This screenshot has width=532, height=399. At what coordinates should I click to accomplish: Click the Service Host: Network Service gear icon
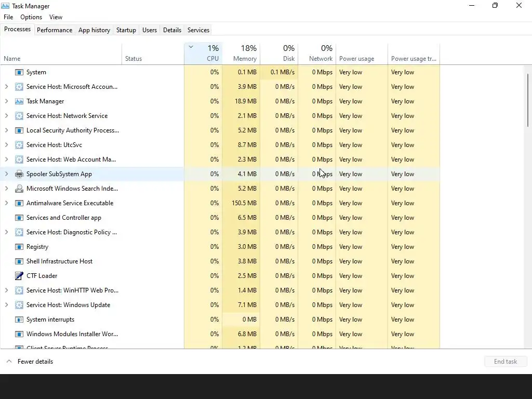click(x=19, y=116)
